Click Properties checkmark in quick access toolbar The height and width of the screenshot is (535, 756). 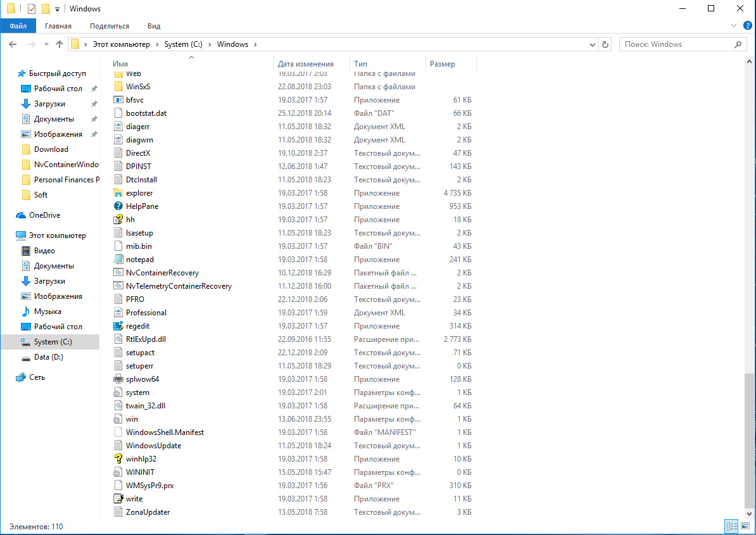click(32, 9)
